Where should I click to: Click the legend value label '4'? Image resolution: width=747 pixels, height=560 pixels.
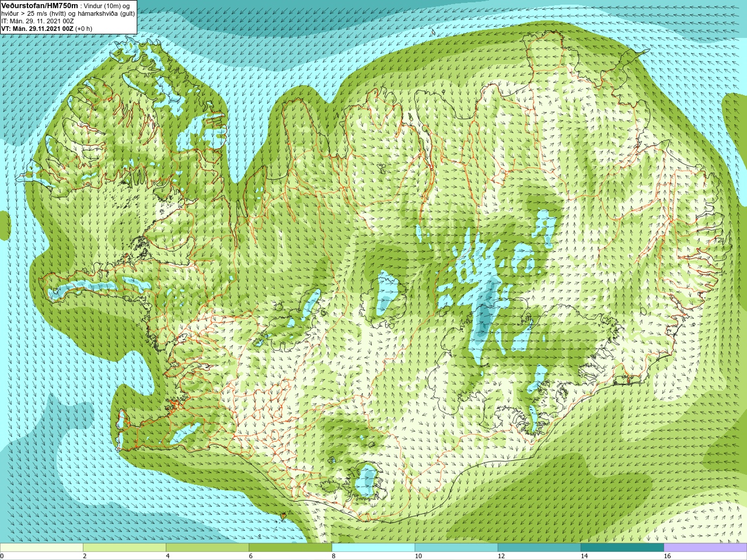pos(167,556)
